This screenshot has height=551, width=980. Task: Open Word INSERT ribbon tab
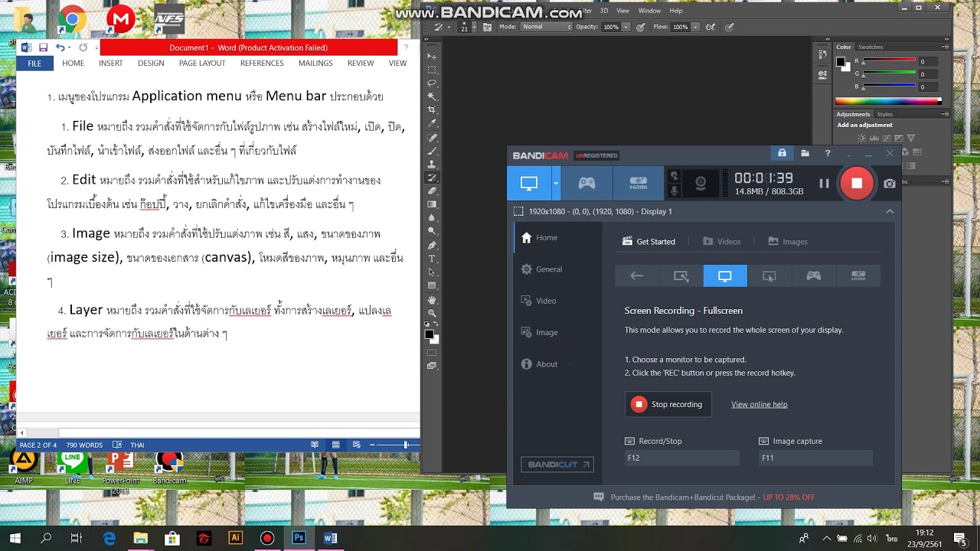[x=110, y=63]
